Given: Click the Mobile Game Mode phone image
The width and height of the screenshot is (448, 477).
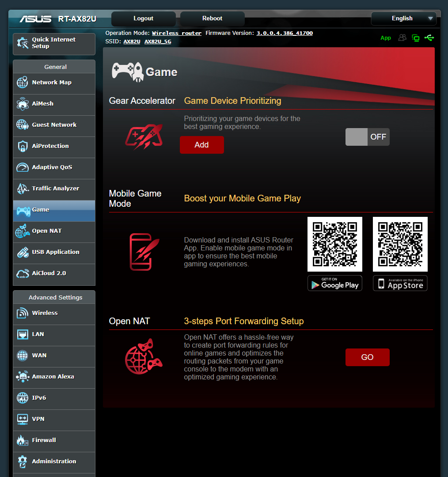Looking at the screenshot, I should [x=144, y=252].
